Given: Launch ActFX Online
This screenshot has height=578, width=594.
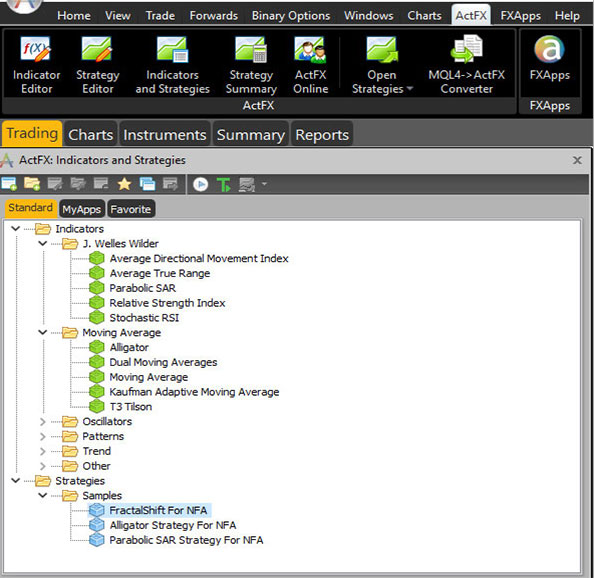Looking at the screenshot, I should [311, 65].
